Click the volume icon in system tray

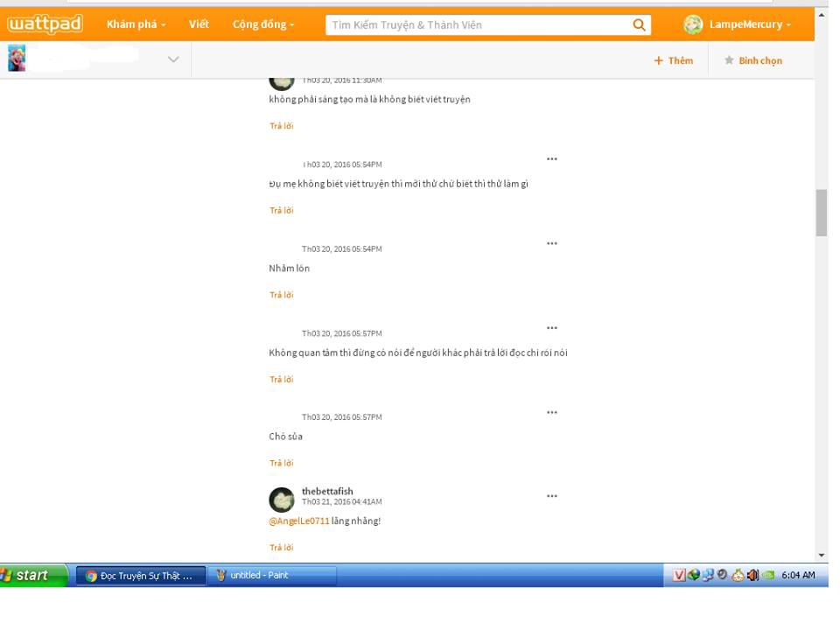(x=752, y=575)
